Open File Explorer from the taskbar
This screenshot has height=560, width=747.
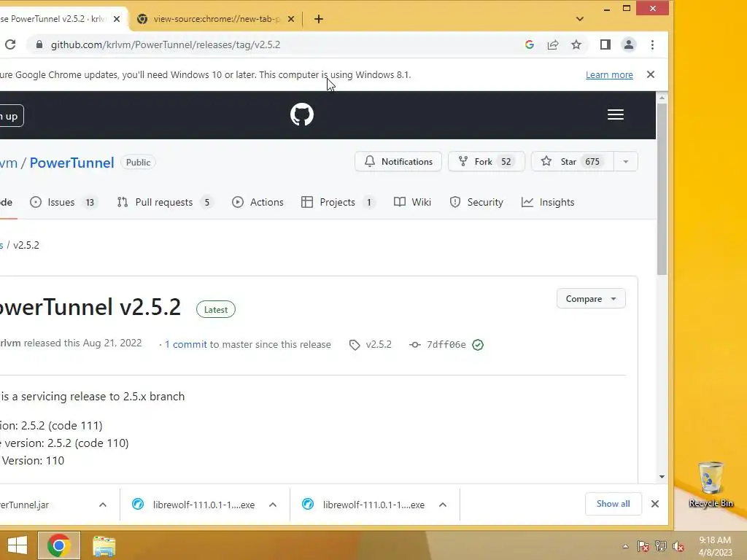point(104,546)
